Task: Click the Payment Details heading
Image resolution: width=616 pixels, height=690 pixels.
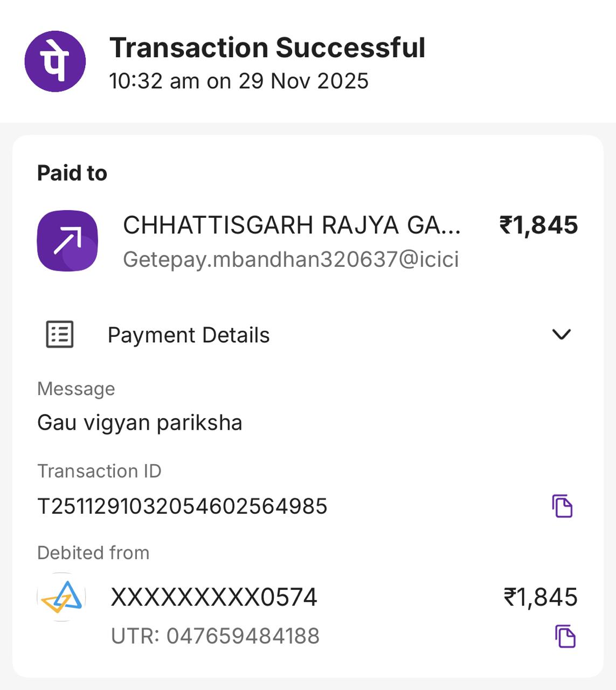Action: [x=189, y=335]
